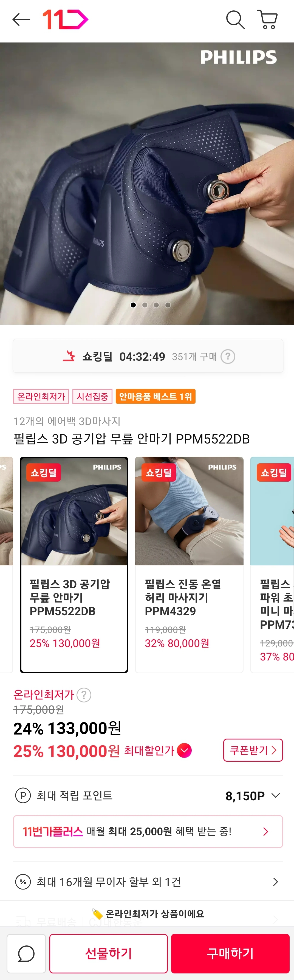Expand the 8,150P point details chevron
Screen dimensions: 294x980
coord(276,795)
